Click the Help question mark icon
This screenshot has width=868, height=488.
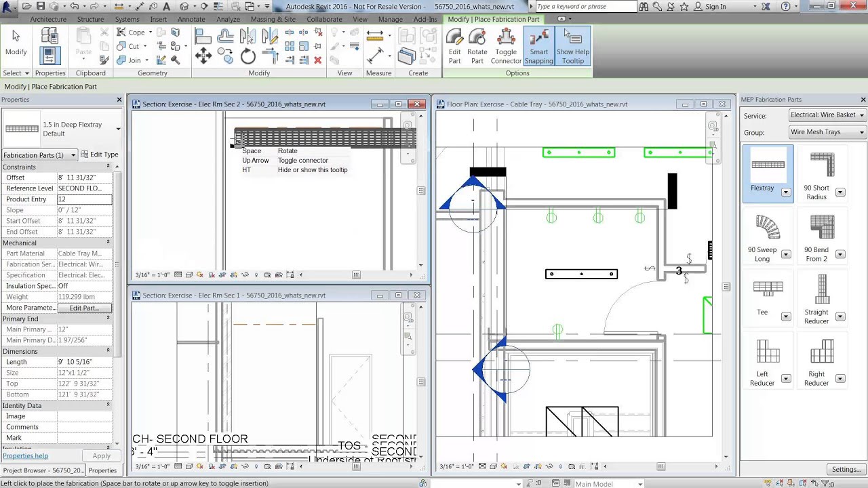[x=786, y=7]
